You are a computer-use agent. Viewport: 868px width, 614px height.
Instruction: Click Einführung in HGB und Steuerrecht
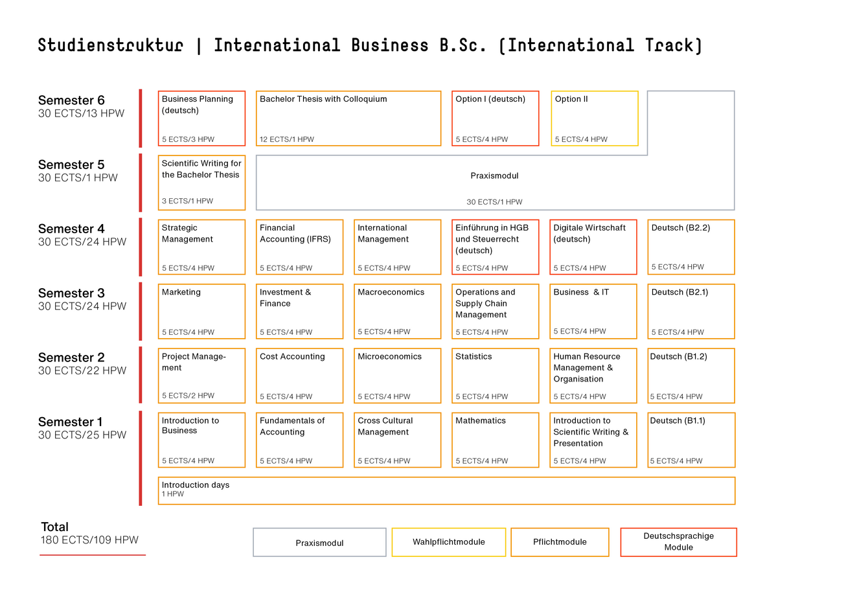496,247
